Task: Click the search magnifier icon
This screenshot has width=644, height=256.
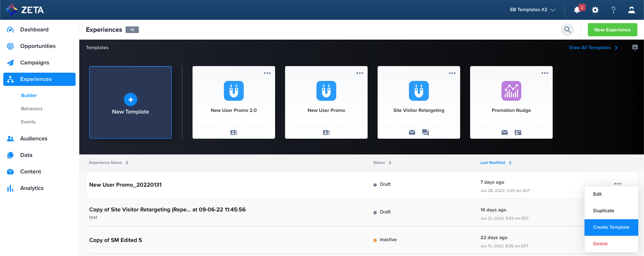Action: coord(568,30)
